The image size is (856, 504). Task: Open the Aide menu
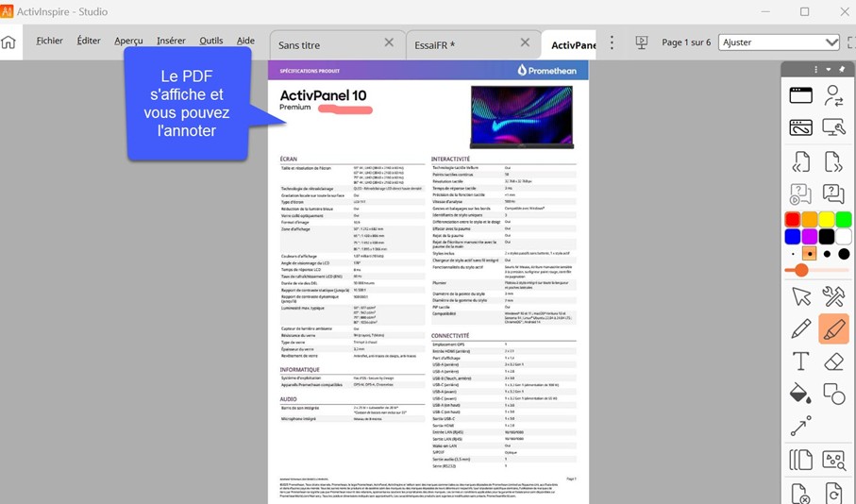point(245,41)
